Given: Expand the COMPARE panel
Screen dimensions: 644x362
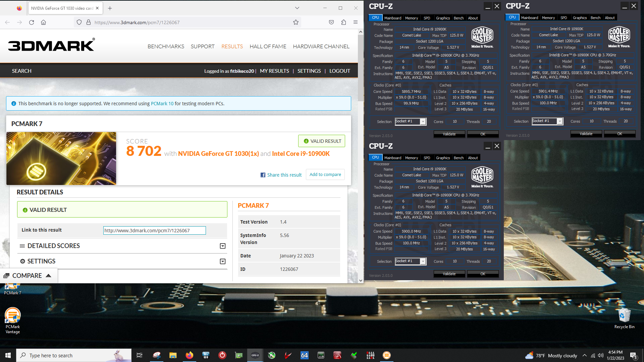Looking at the screenshot, I should 29,276.
